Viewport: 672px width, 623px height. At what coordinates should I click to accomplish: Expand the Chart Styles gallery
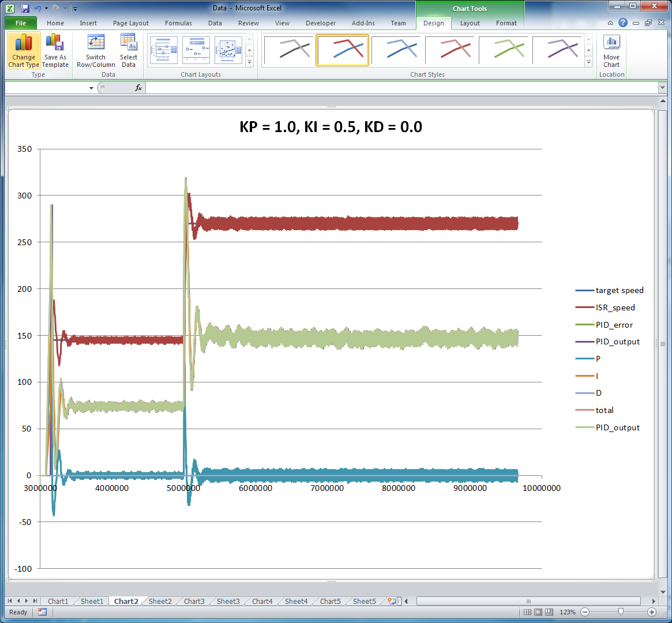tap(589, 62)
